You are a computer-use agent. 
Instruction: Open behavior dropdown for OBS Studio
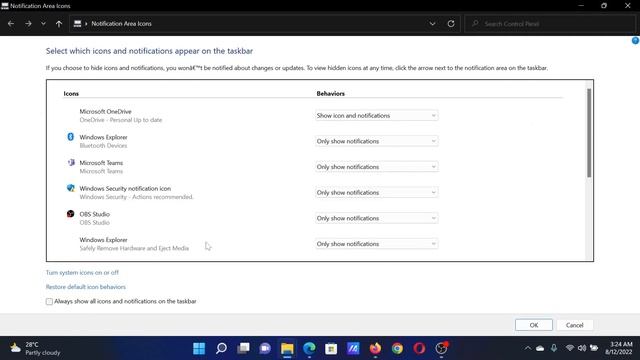pyautogui.click(x=376, y=218)
